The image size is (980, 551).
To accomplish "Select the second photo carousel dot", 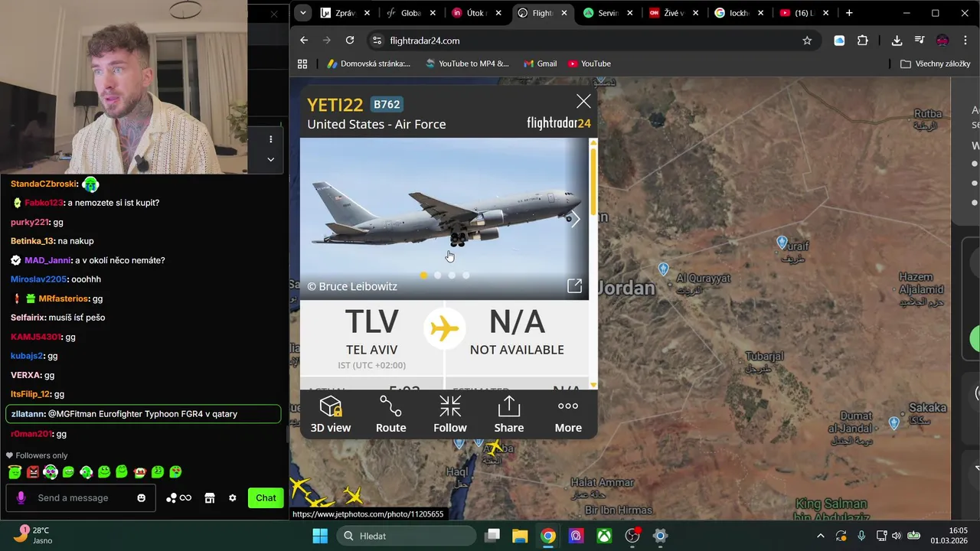I will (438, 275).
